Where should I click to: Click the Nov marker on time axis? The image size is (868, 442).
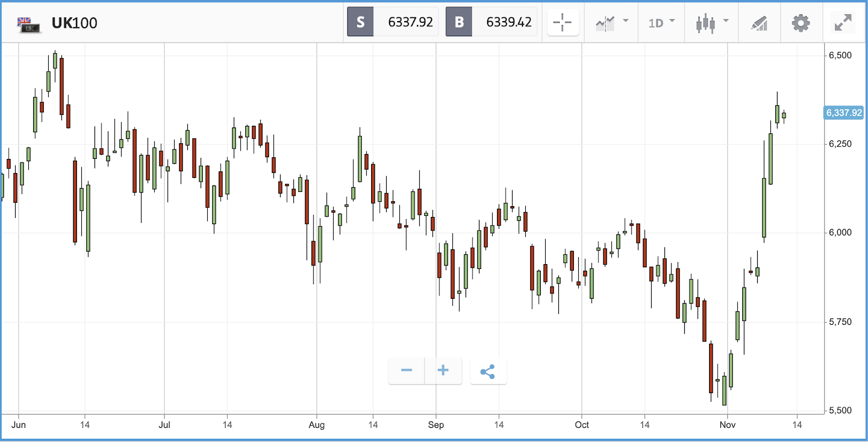(x=727, y=425)
